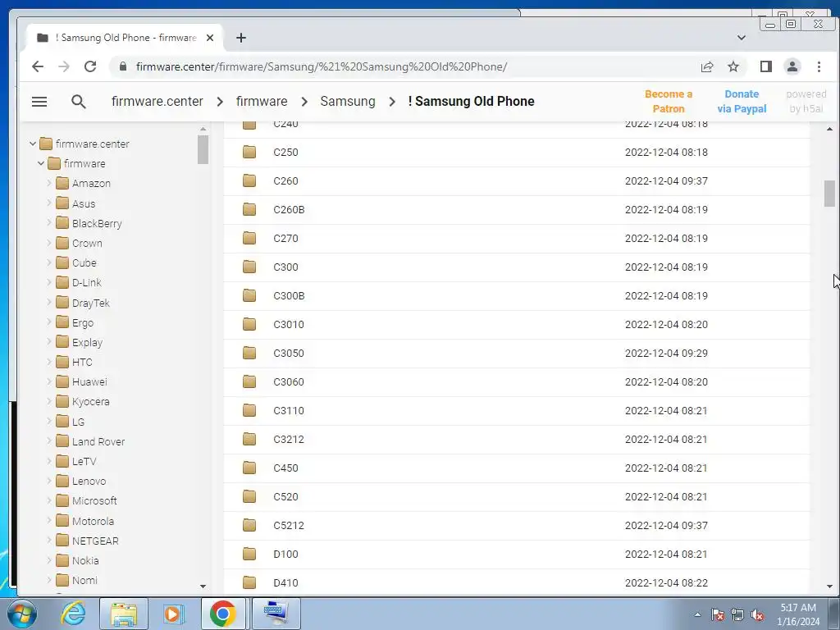The height and width of the screenshot is (630, 840).
Task: Open Lenovo in sidebar tree
Action: pos(89,481)
